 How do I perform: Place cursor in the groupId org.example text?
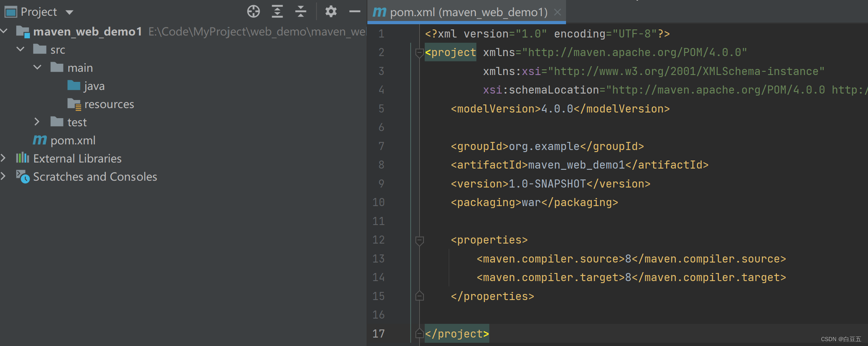544,146
